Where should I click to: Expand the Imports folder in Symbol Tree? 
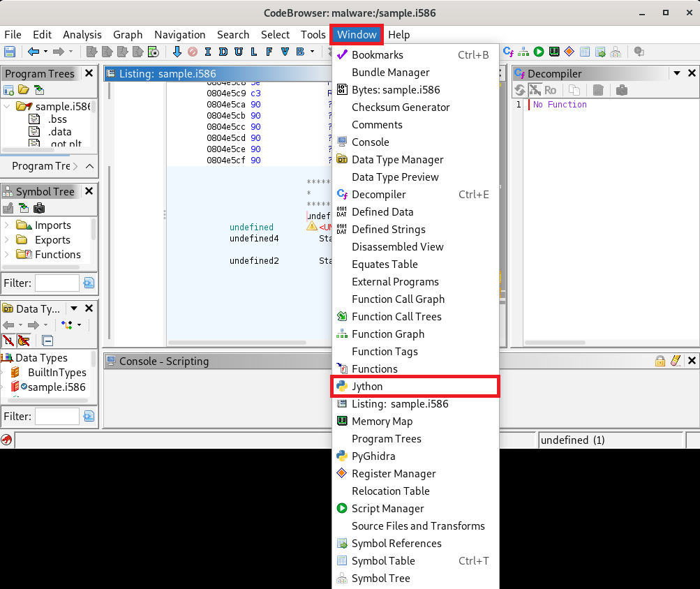[6, 225]
